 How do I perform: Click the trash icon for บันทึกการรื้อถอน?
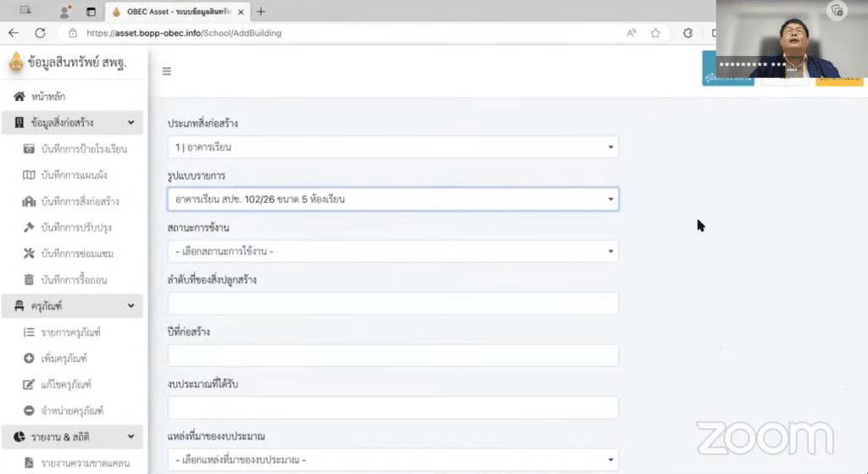point(29,280)
